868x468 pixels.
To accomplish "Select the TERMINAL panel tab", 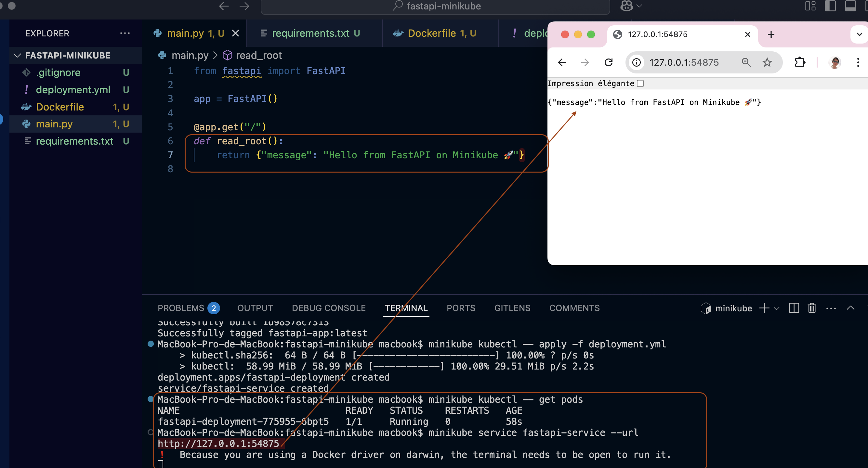I will tap(406, 308).
